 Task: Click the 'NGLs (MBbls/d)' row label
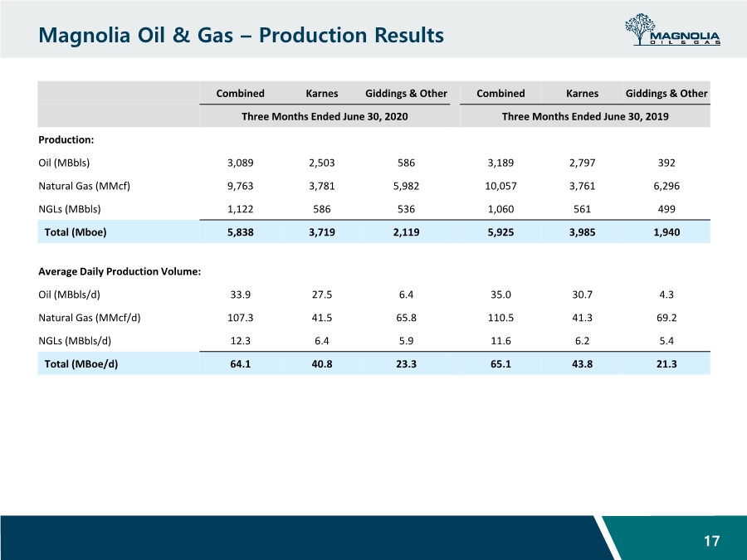pos(75,341)
